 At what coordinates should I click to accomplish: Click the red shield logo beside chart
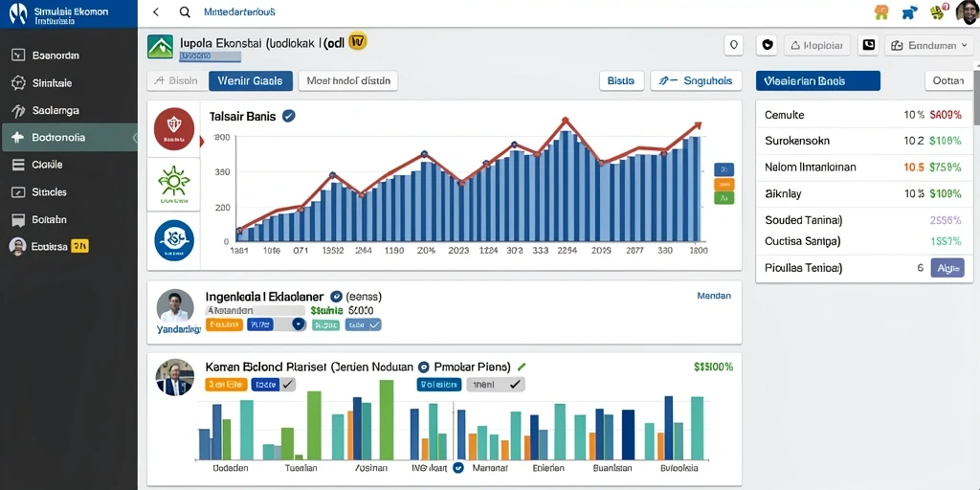click(174, 129)
